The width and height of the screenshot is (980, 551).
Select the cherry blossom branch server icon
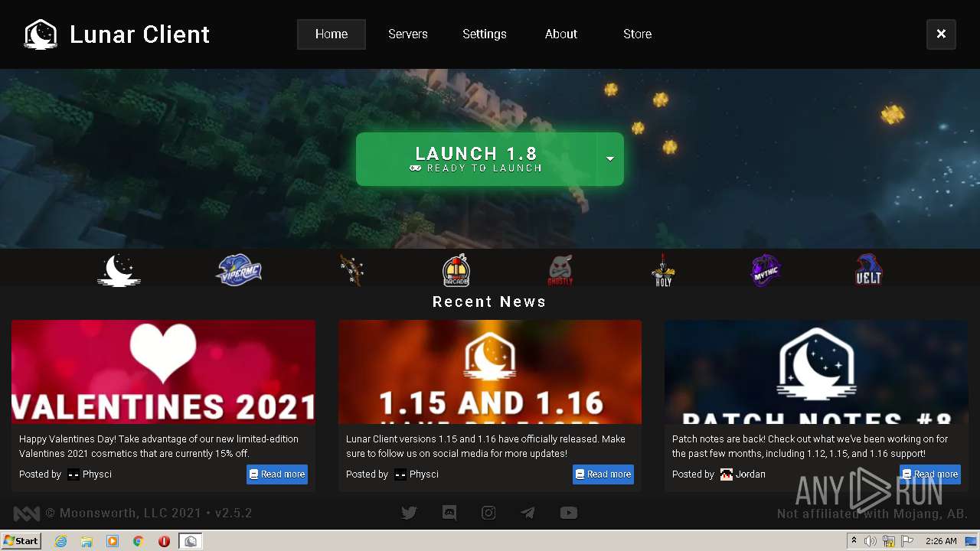tap(351, 270)
